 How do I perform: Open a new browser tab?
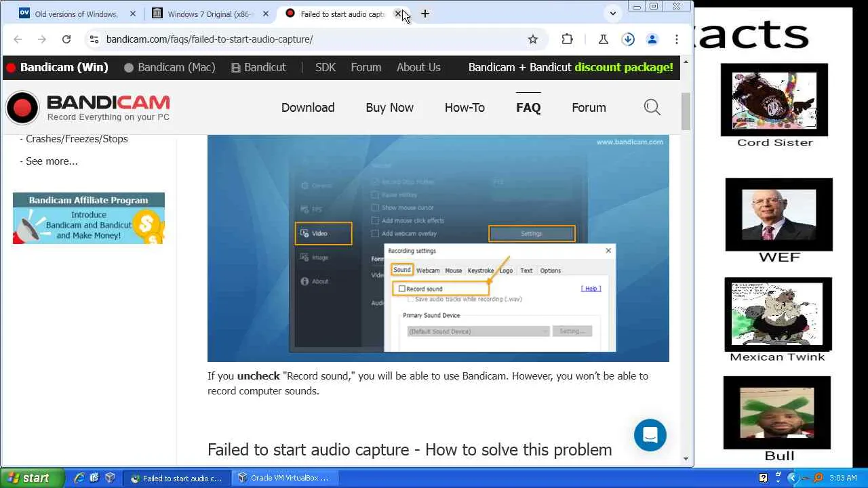(x=425, y=14)
